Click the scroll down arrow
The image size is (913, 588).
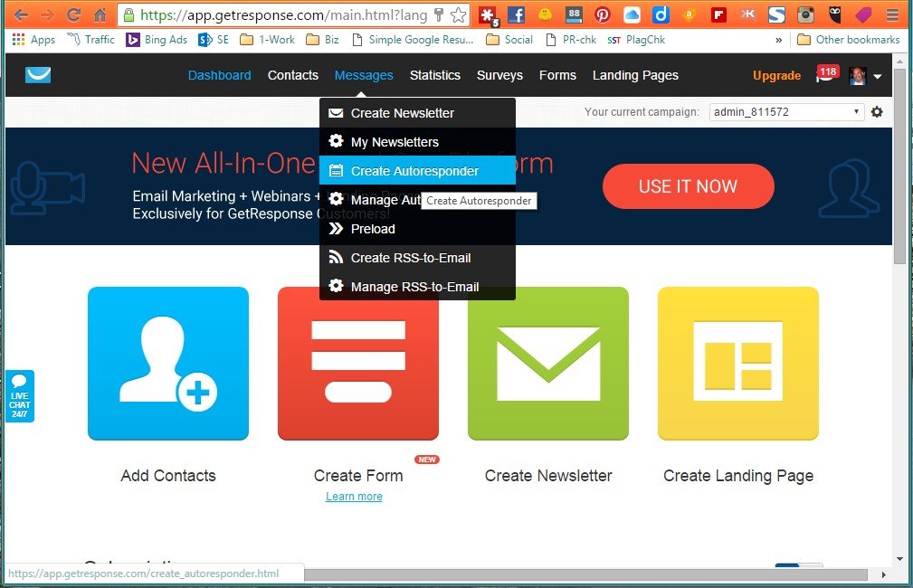(x=899, y=559)
